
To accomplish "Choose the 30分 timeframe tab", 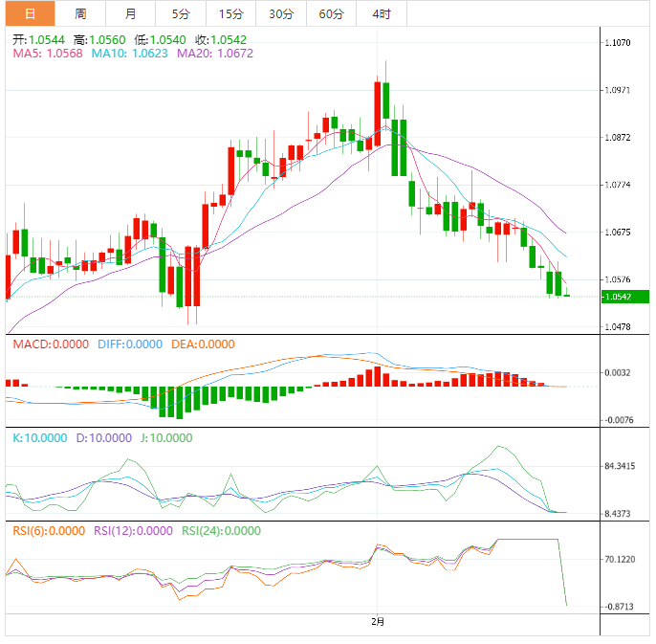I will tap(281, 13).
